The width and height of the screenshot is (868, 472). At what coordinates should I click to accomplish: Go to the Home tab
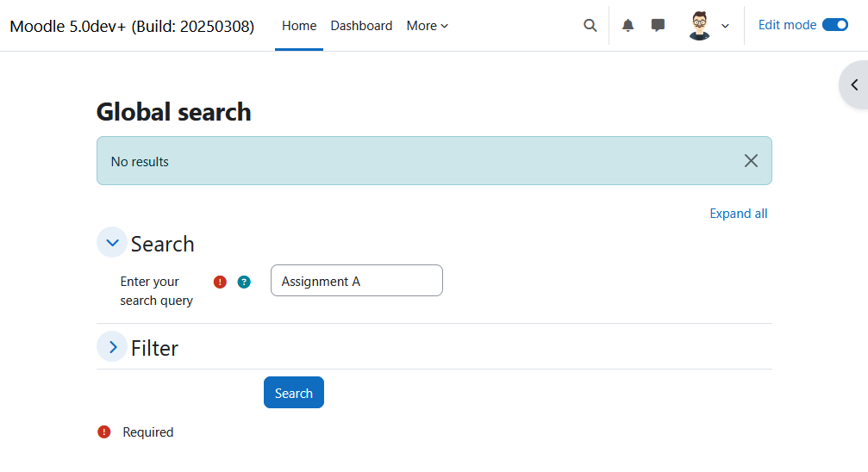299,26
